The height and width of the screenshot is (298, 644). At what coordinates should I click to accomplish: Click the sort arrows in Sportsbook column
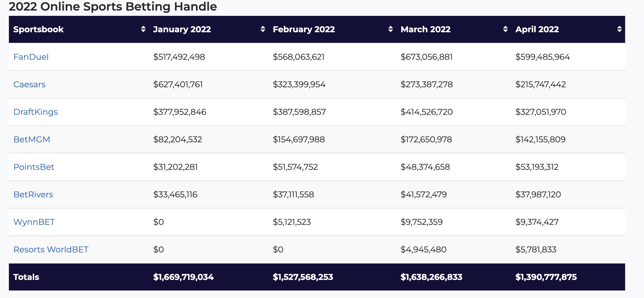pyautogui.click(x=143, y=29)
